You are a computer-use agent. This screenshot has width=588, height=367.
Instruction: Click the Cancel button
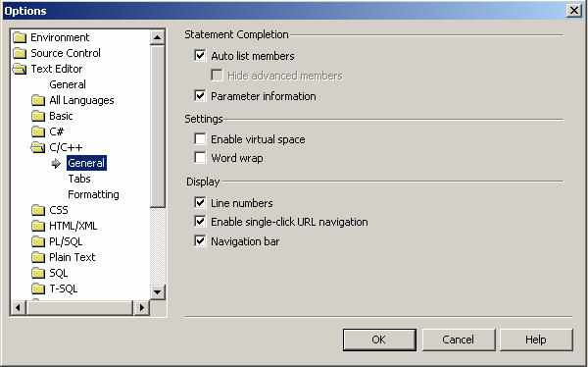coord(459,340)
